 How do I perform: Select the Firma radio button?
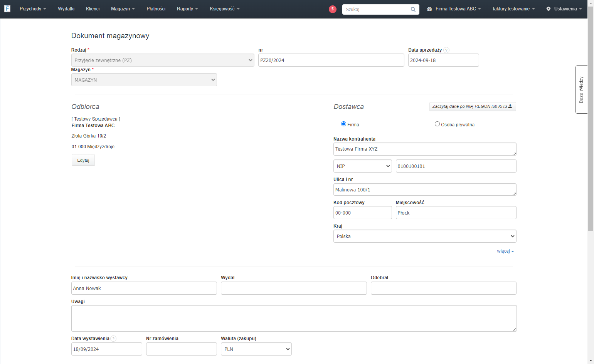click(343, 124)
